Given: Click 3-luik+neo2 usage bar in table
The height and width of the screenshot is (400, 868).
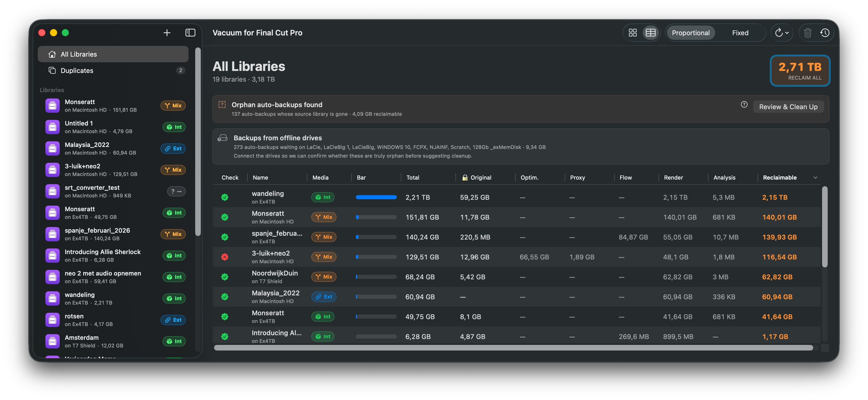Looking at the screenshot, I should tap(376, 257).
